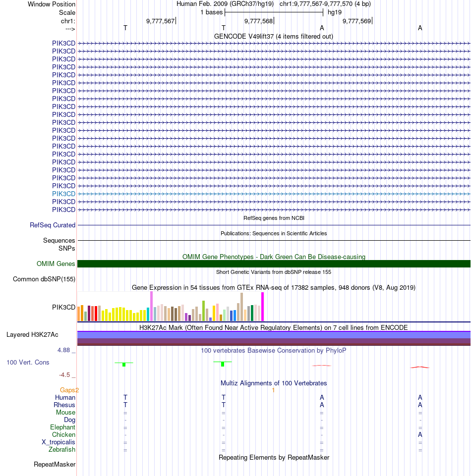Screen dimensions: 471x476
Task: Click the -4.5 PhyloP lower limit
Action: point(64,375)
